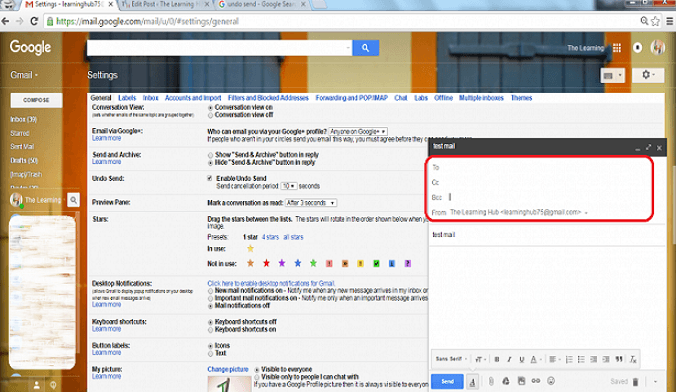Open Accounts and Import tab
Image resolution: width=676 pixels, height=392 pixels.
coord(193,98)
